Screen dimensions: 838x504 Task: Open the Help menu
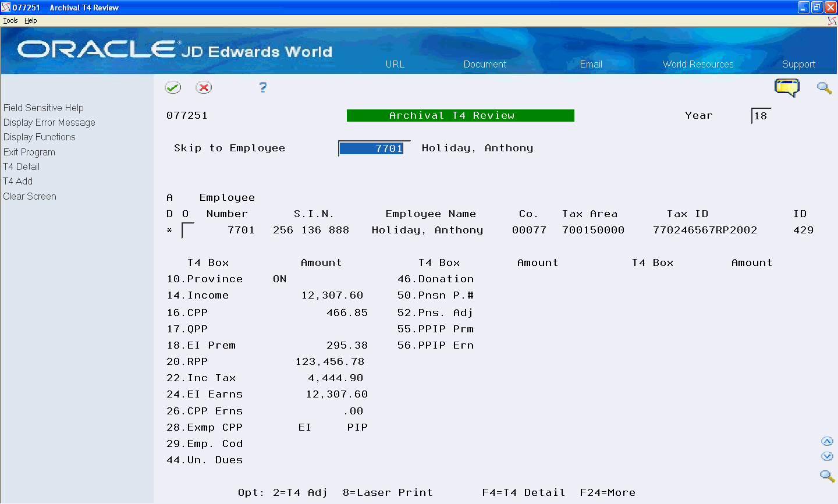click(30, 20)
